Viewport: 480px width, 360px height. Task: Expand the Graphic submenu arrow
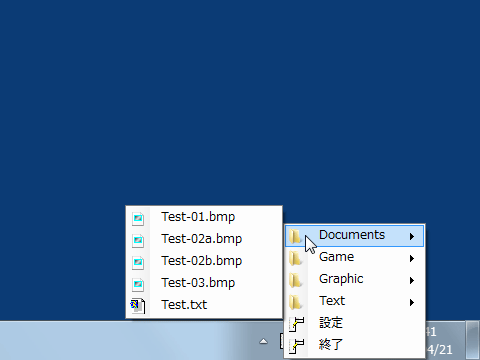click(x=412, y=280)
